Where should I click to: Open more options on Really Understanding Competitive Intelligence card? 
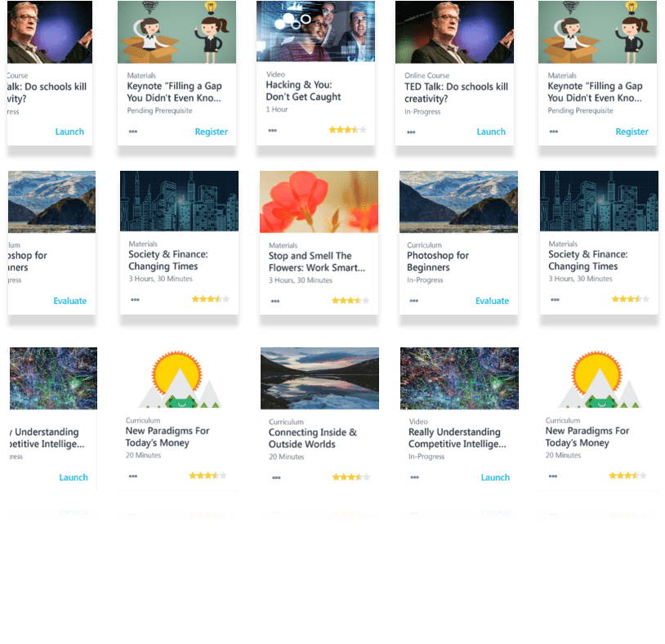pos(415,476)
